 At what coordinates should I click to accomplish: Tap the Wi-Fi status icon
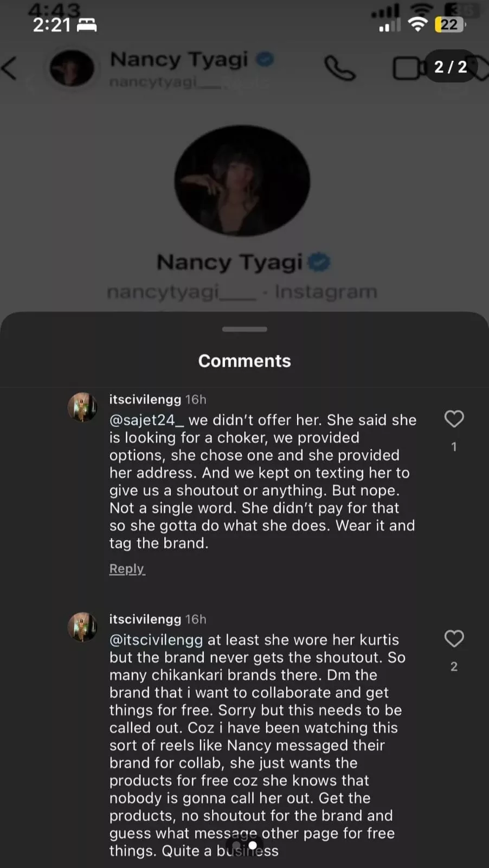(417, 24)
